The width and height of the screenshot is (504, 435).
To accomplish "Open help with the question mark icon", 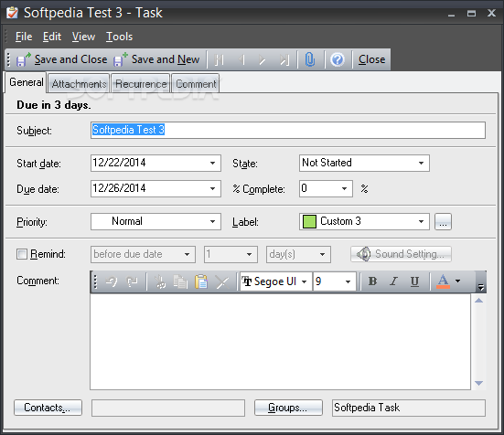I will tap(338, 59).
